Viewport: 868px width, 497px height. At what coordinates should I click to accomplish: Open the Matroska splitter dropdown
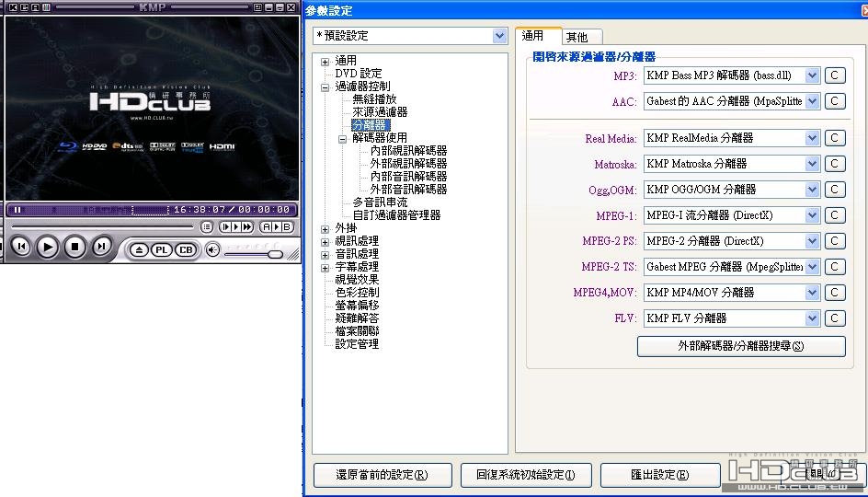(812, 164)
